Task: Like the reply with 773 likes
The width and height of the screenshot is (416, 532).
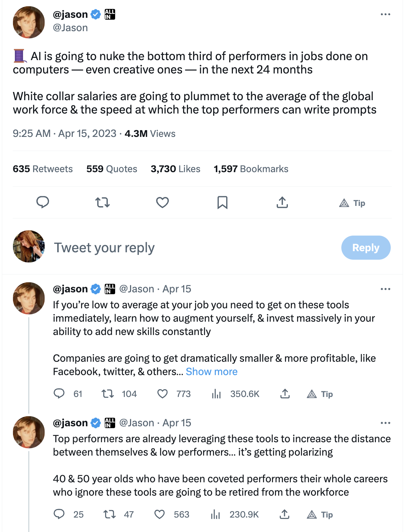Action: click(163, 394)
